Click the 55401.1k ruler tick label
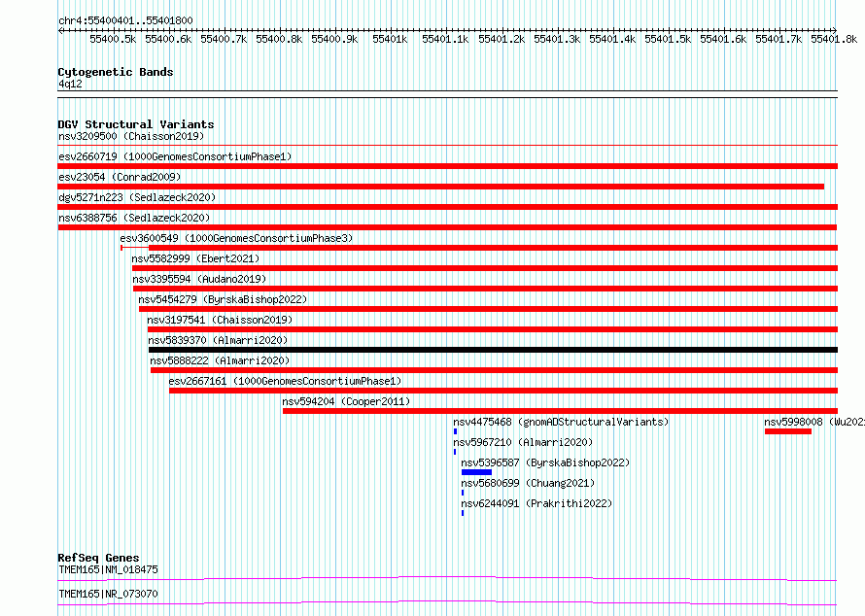Screen dimensions: 865x616 click(446, 39)
